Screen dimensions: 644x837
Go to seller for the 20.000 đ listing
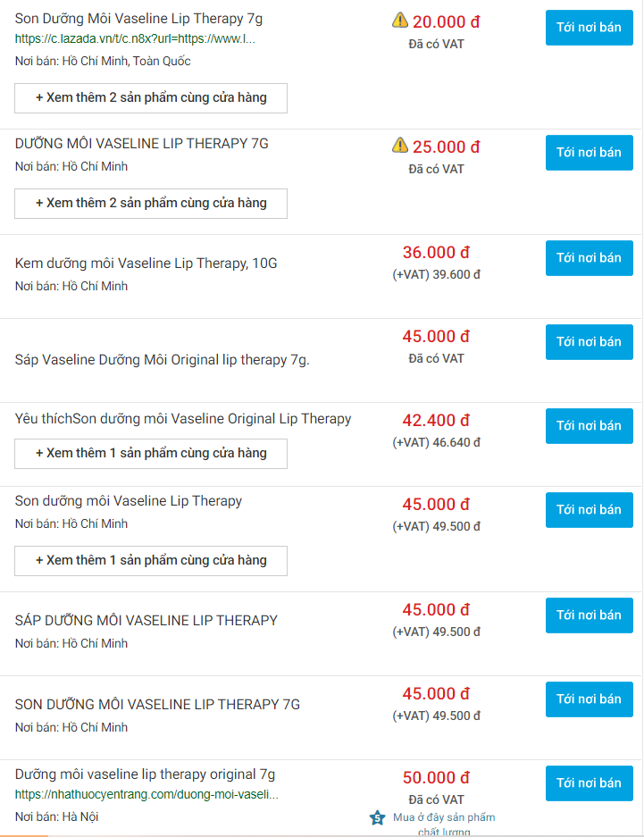(x=589, y=28)
